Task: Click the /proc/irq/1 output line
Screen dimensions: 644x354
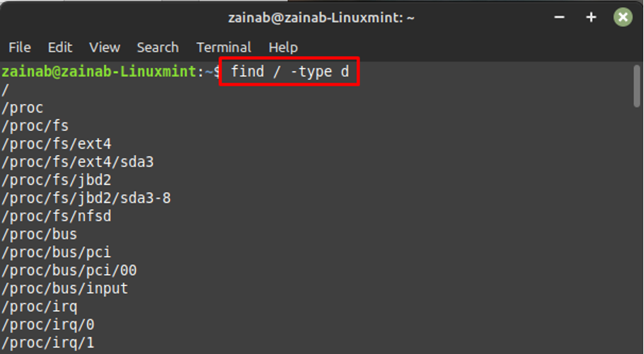Action: (x=47, y=343)
